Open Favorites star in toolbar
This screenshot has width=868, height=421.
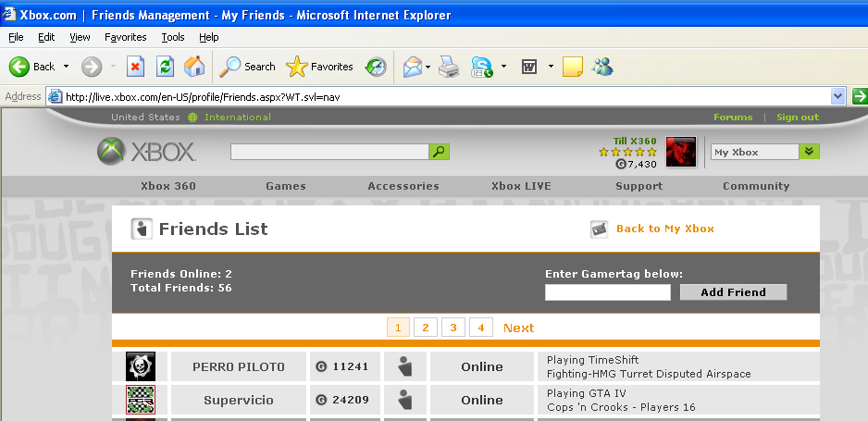tap(297, 67)
